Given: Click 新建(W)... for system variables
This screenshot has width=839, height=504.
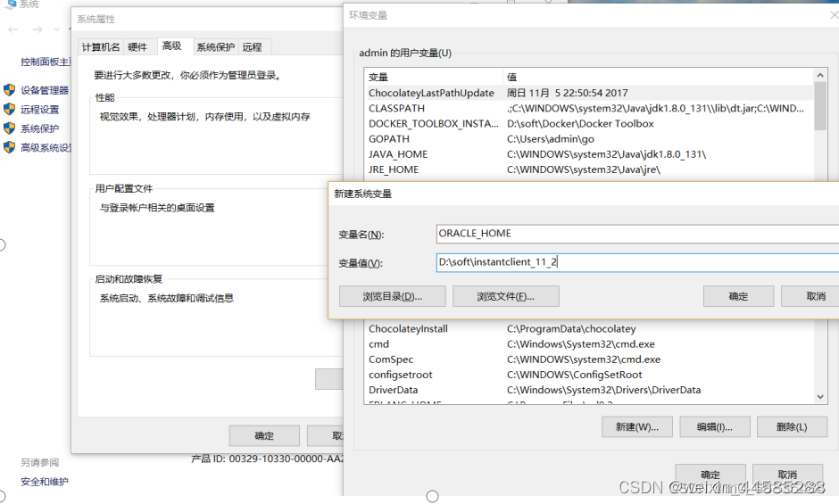Looking at the screenshot, I should tap(636, 427).
